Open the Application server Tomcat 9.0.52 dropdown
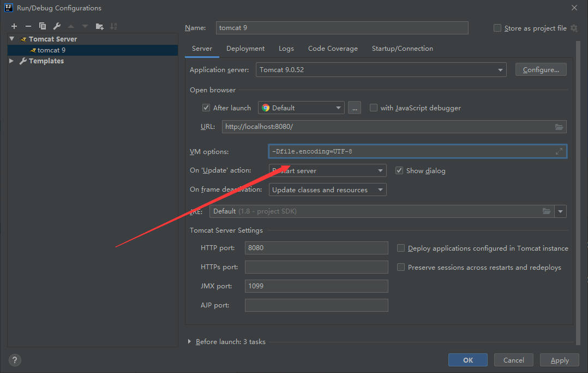588x373 pixels. [x=381, y=70]
